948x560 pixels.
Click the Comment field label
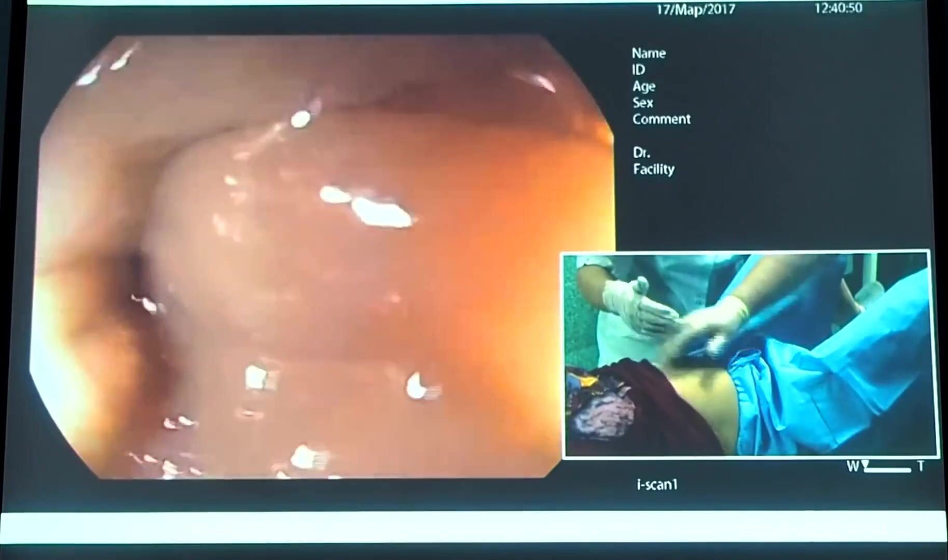(x=661, y=119)
